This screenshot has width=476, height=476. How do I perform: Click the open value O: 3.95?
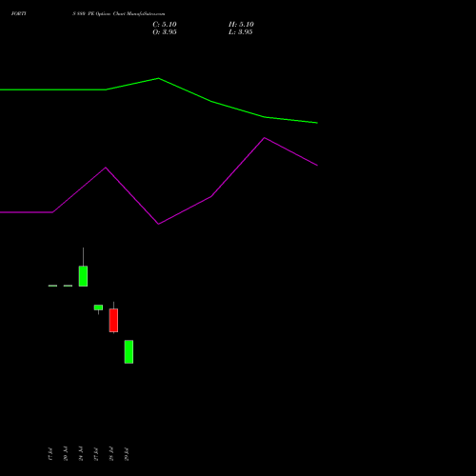pos(165,32)
